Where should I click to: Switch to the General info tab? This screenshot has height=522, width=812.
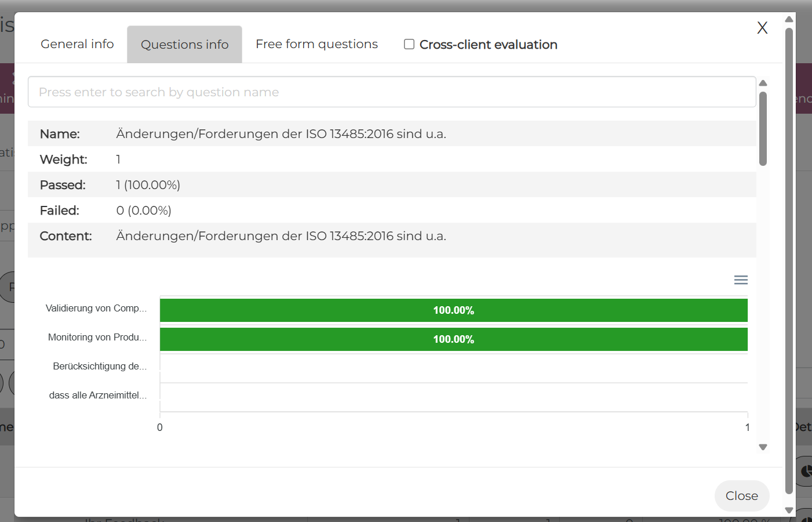[x=77, y=44]
